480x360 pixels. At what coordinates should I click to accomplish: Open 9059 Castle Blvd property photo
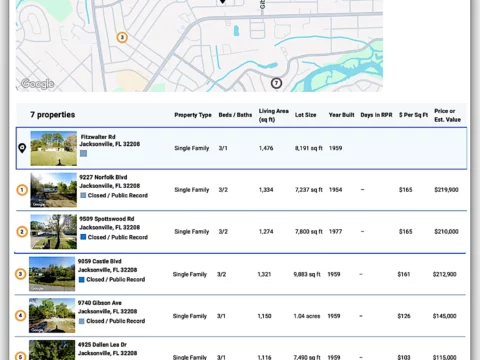(52, 274)
